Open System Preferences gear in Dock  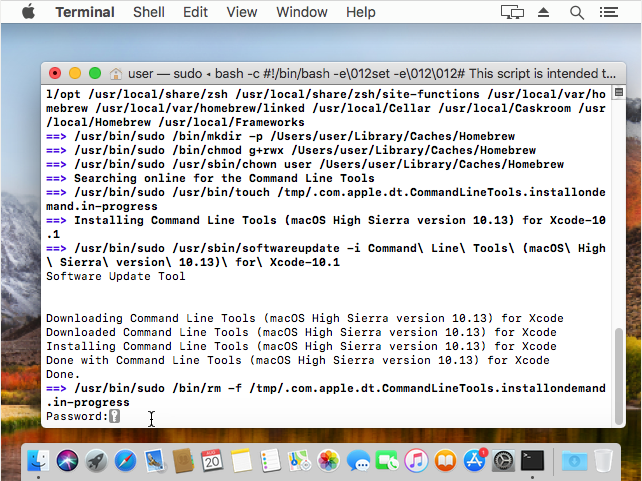pyautogui.click(x=503, y=461)
